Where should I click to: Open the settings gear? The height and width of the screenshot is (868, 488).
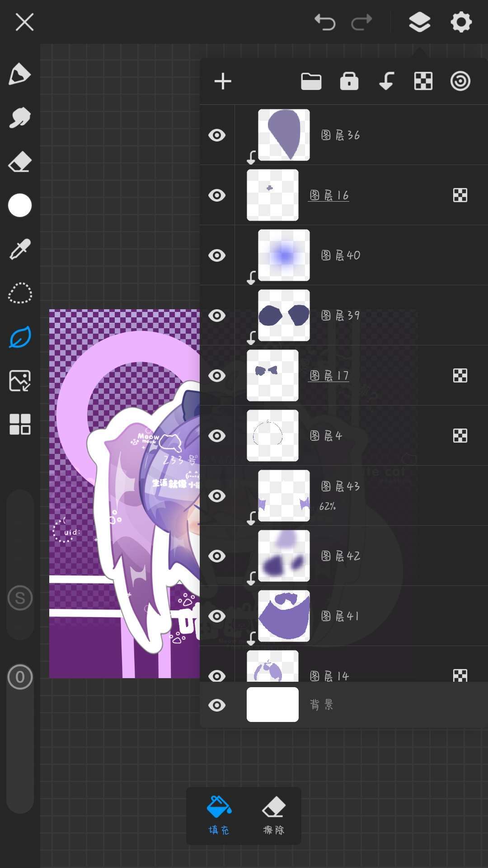point(461,22)
